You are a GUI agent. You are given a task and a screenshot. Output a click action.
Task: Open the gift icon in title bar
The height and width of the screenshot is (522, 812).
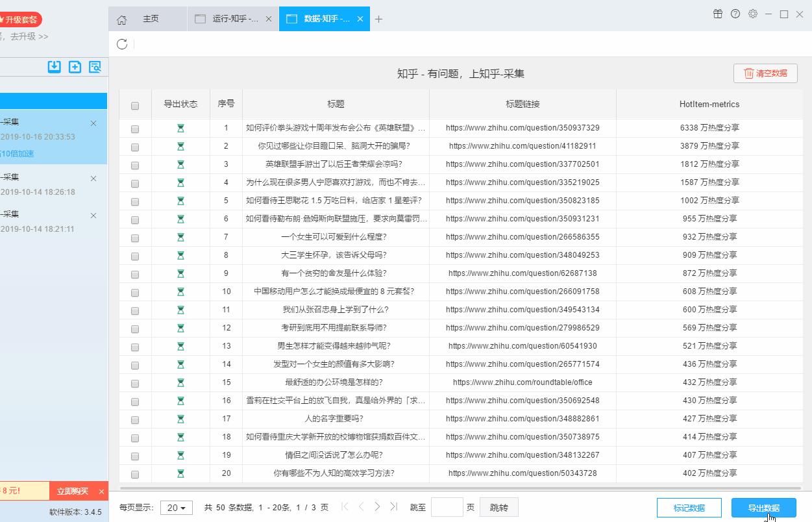click(718, 14)
